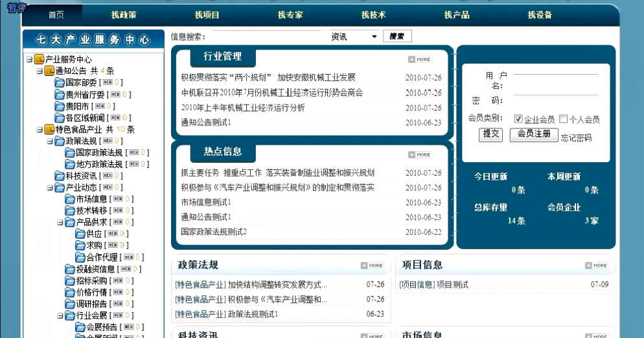
Task: Click the 国家部委 folder icon
Action: [60, 83]
